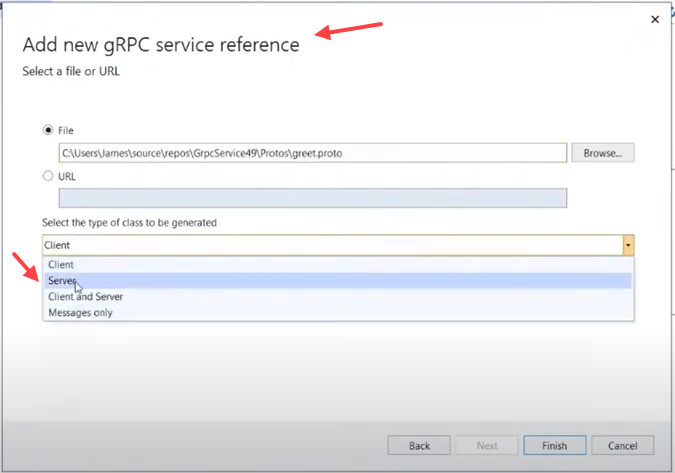Pick Client from the dropdown list

(x=61, y=264)
